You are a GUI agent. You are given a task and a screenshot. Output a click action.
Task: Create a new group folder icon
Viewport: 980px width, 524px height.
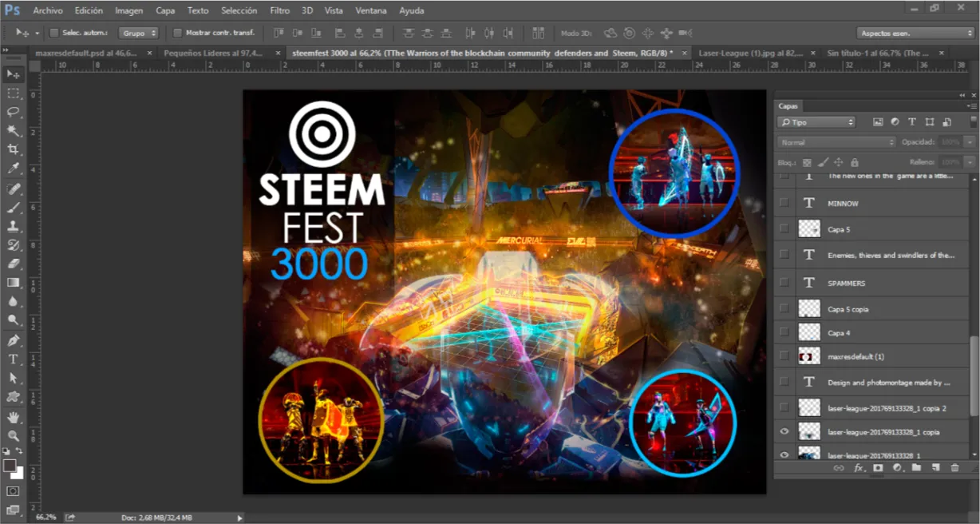[x=916, y=468]
